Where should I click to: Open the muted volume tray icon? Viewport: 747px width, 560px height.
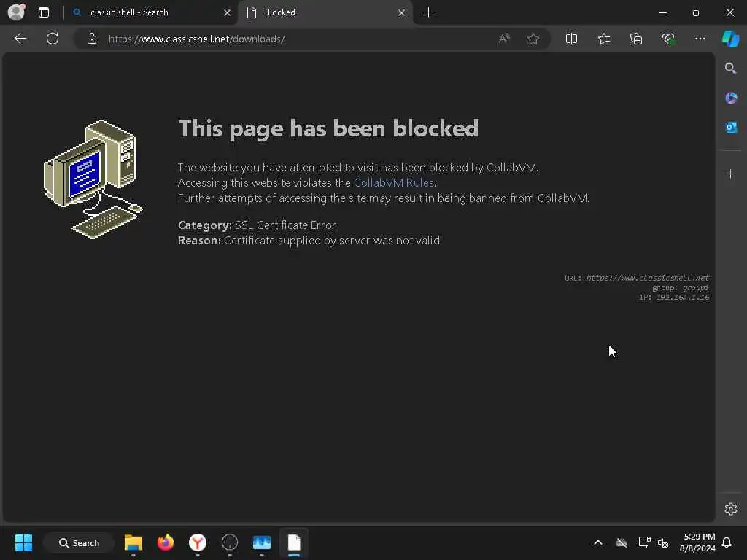663,542
